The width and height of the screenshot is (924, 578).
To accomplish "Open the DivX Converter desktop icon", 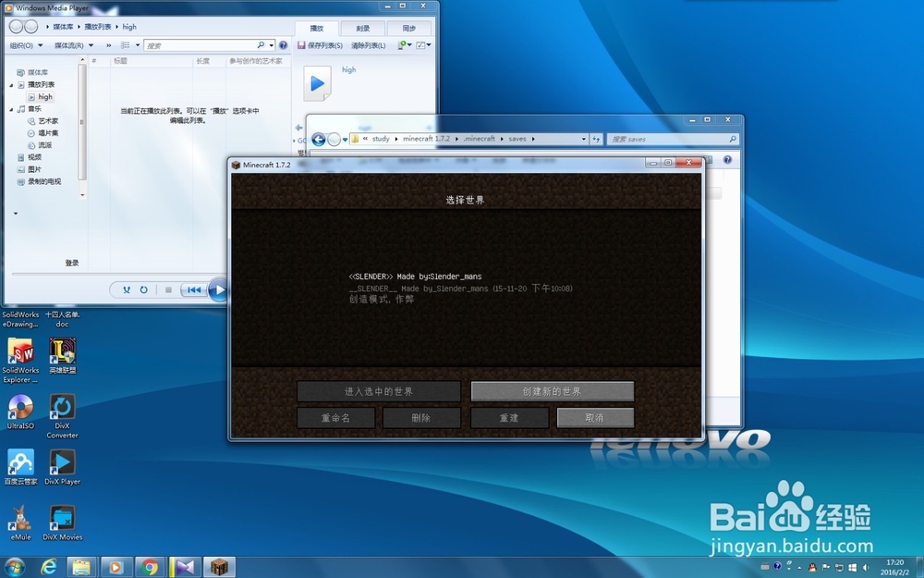I will (63, 416).
